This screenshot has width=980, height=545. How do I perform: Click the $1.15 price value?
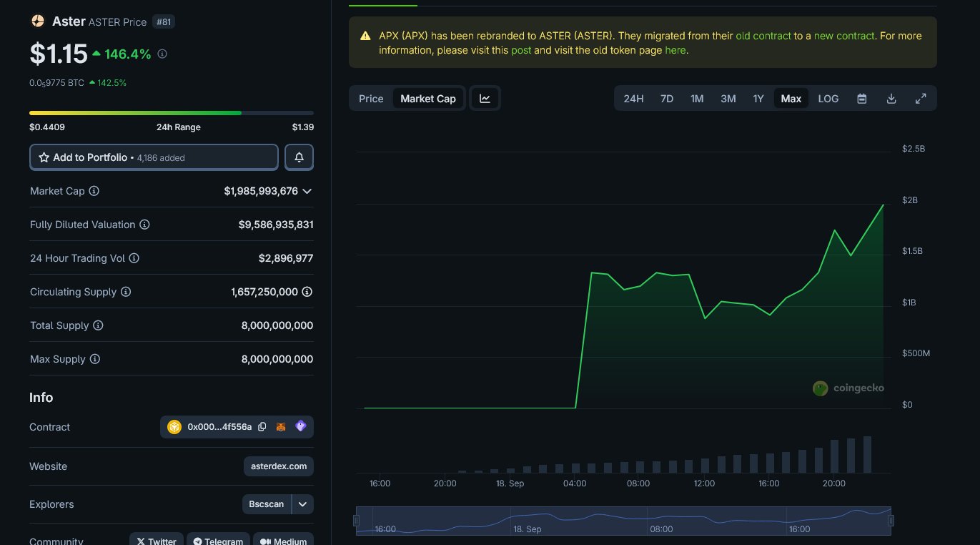59,54
